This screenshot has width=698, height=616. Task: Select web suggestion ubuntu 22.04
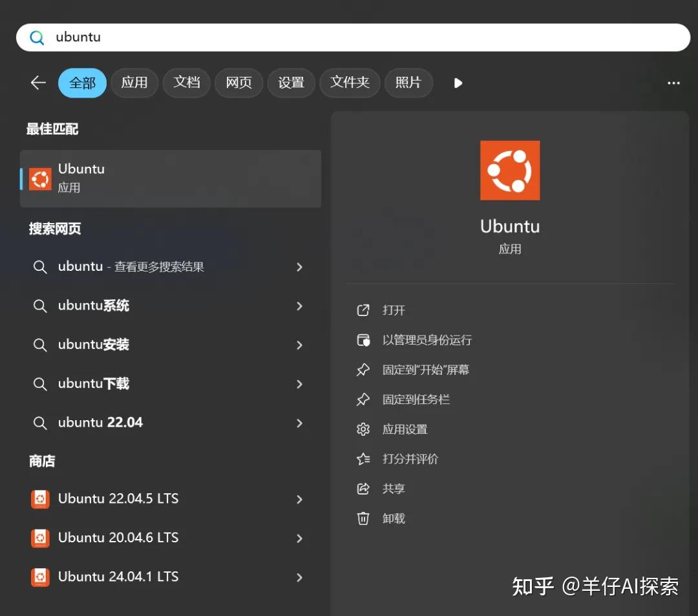[171, 423]
